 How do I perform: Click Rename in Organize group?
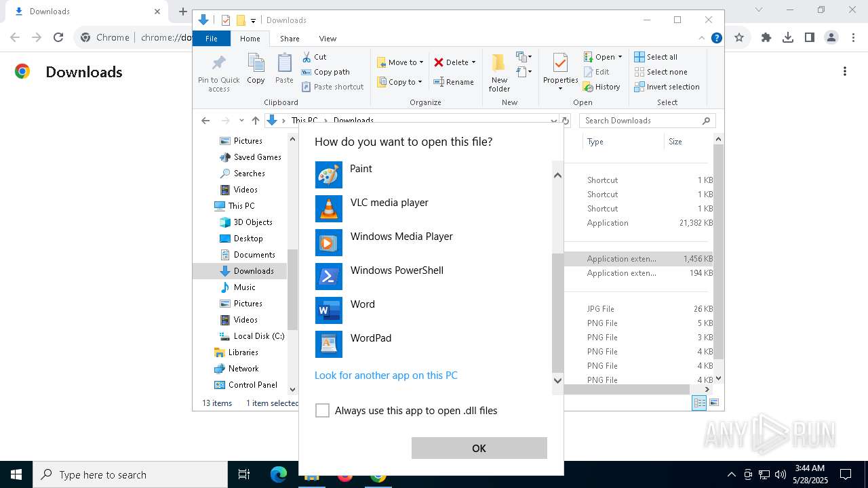pyautogui.click(x=454, y=82)
